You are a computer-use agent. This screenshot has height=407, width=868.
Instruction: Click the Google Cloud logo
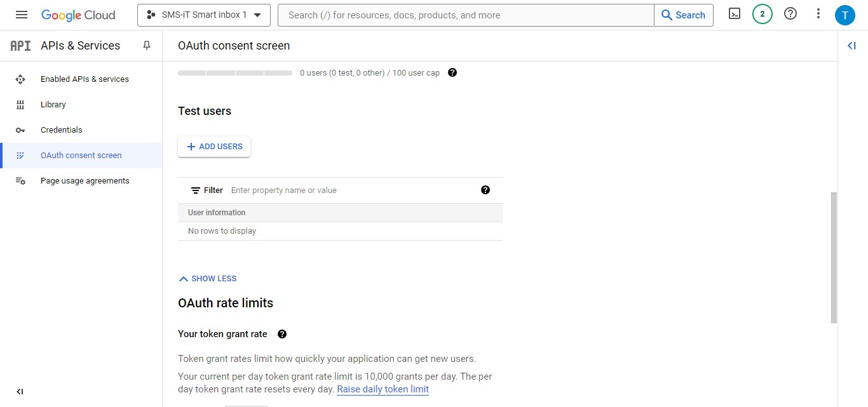coord(78,14)
